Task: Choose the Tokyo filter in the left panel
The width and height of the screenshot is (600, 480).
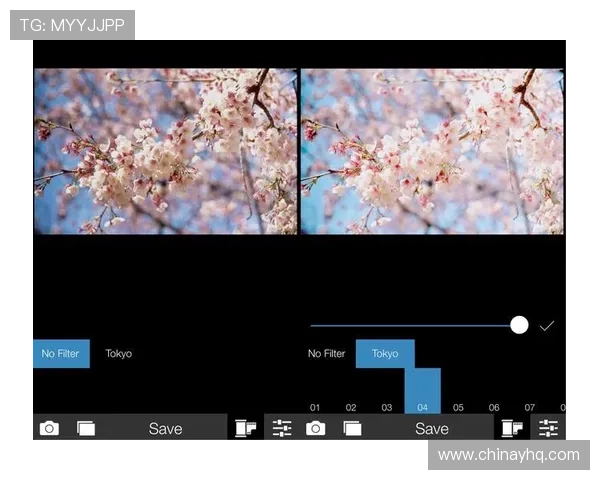Action: click(119, 354)
